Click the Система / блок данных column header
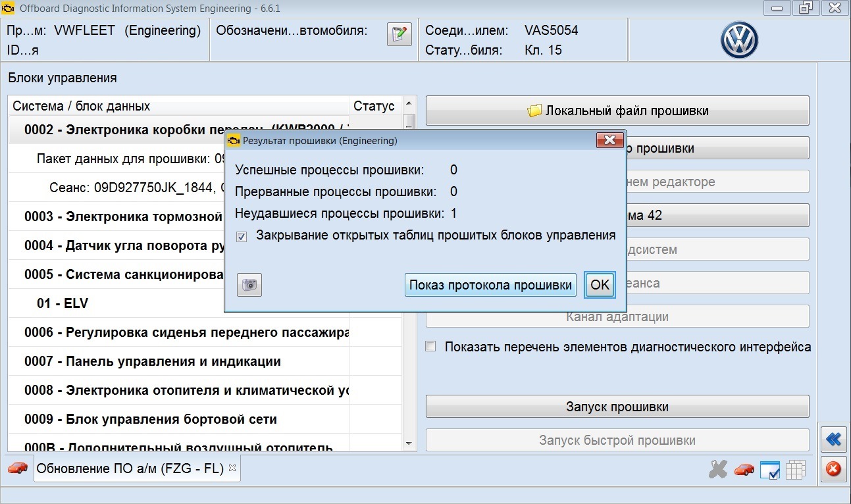The width and height of the screenshot is (851, 504). click(x=178, y=106)
